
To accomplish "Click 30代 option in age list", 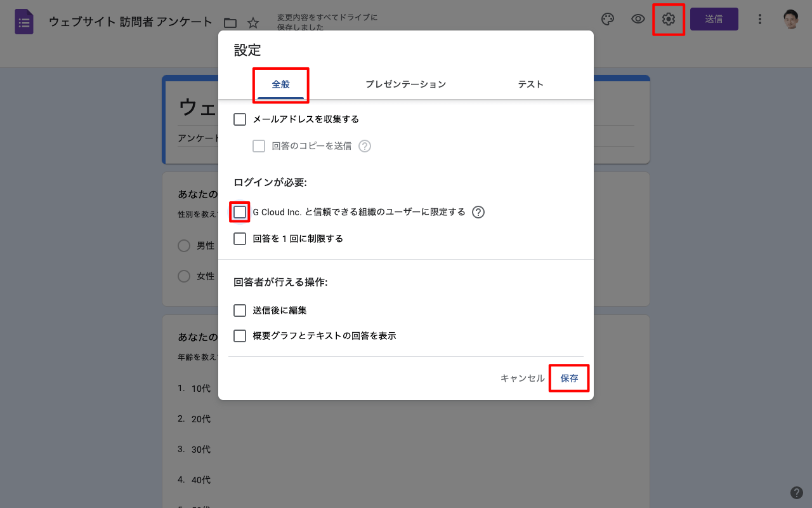I will [201, 450].
